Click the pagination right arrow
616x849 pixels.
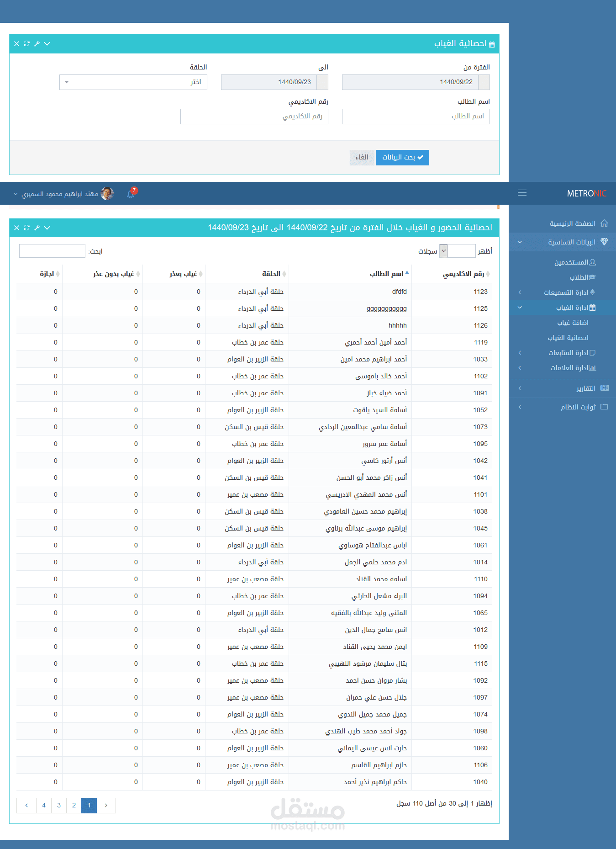click(106, 806)
